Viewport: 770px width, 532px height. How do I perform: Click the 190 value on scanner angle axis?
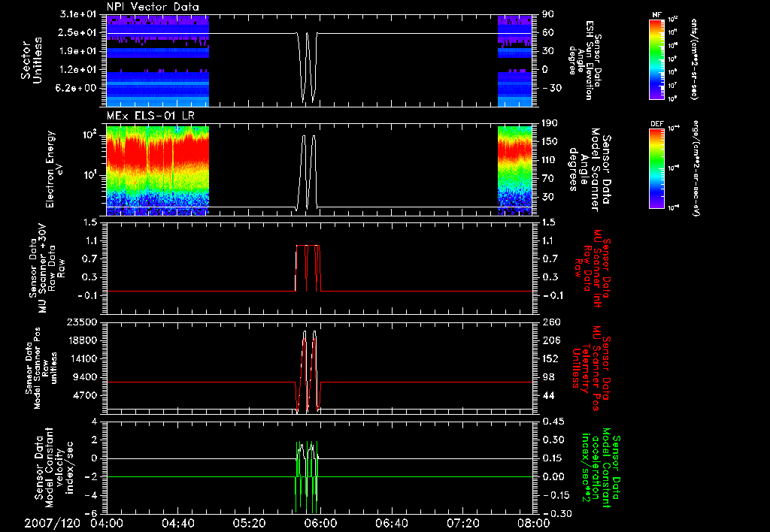click(550, 123)
